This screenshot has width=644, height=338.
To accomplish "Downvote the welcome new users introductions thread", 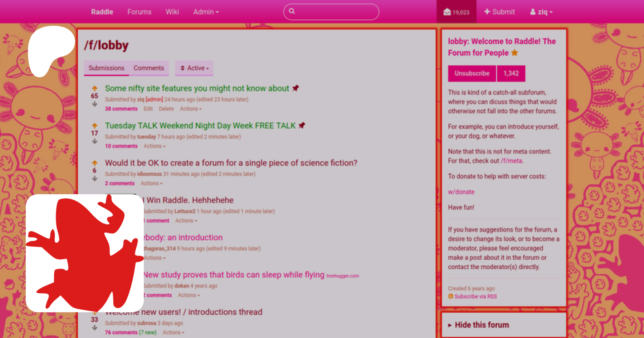I will 94,328.
